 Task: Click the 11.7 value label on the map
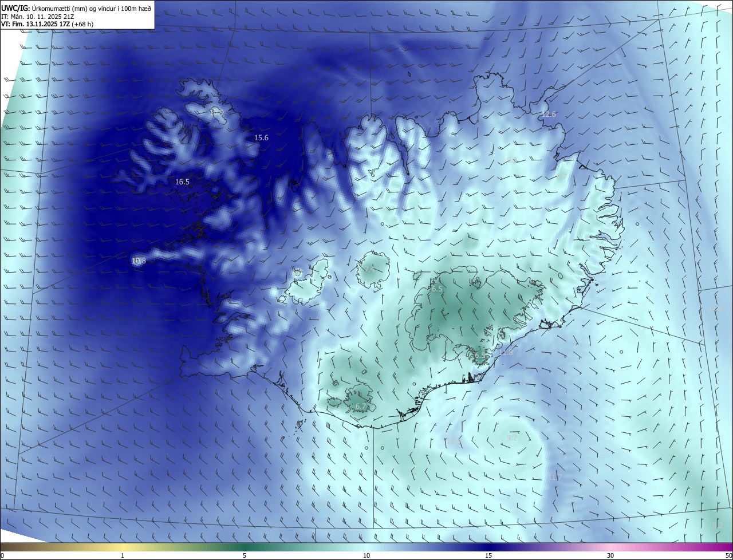(x=555, y=478)
